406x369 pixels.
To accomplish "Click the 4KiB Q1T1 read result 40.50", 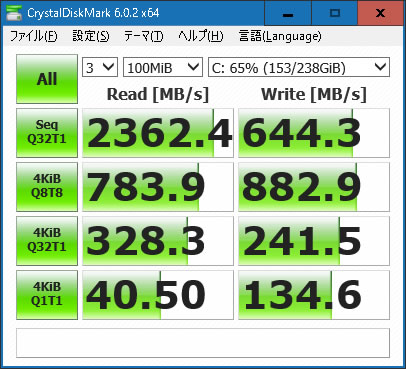I will (158, 295).
